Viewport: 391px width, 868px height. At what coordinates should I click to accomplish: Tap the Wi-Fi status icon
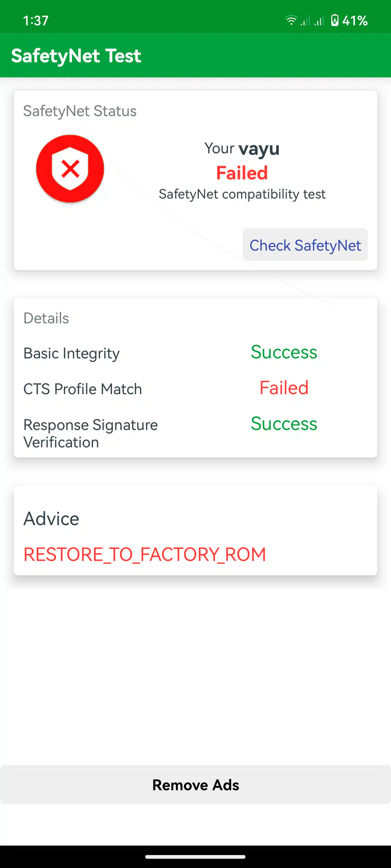291,21
